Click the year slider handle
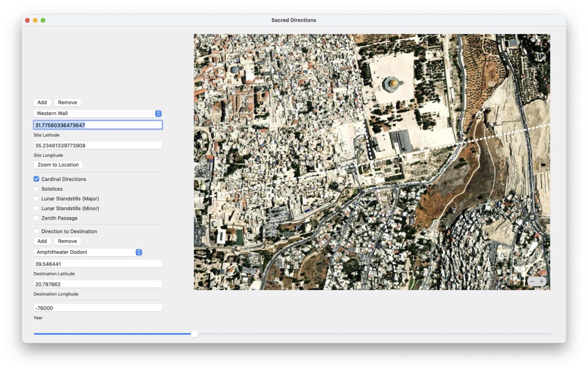588x372 pixels. [195, 334]
